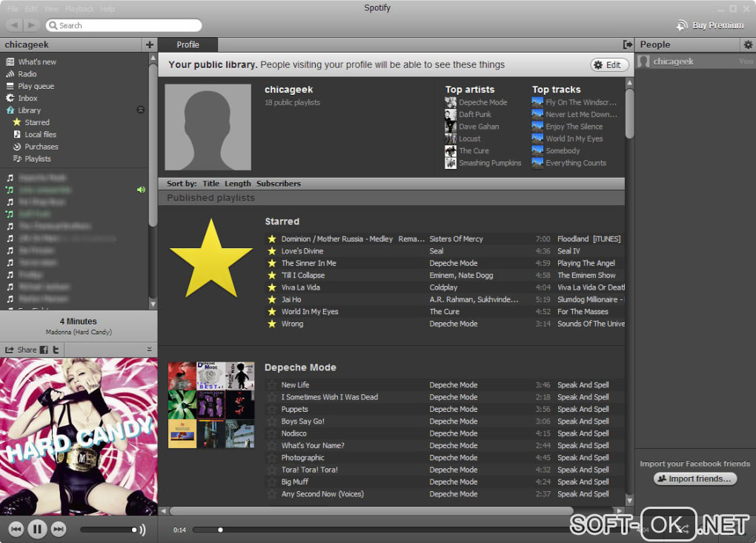
Task: Pause the current track
Action: pyautogui.click(x=37, y=529)
